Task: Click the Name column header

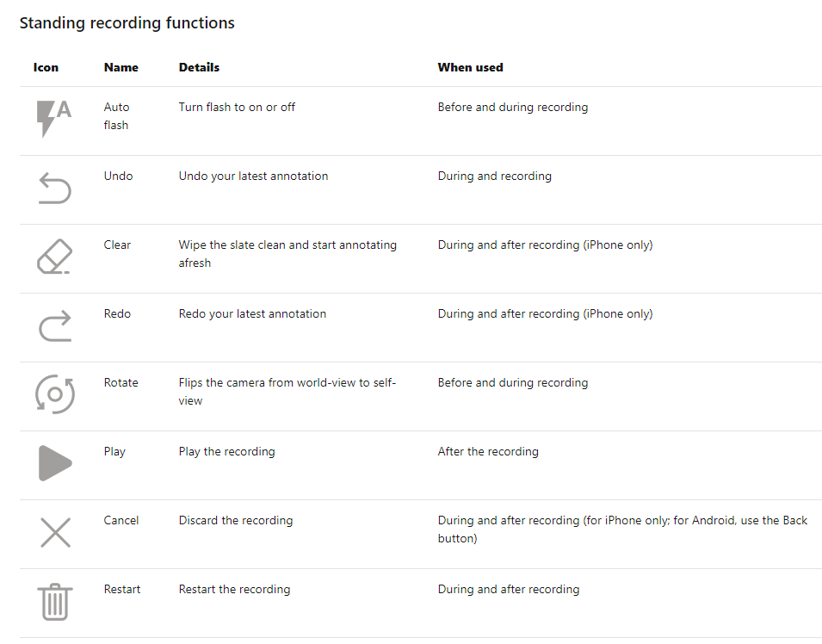Action: click(121, 67)
